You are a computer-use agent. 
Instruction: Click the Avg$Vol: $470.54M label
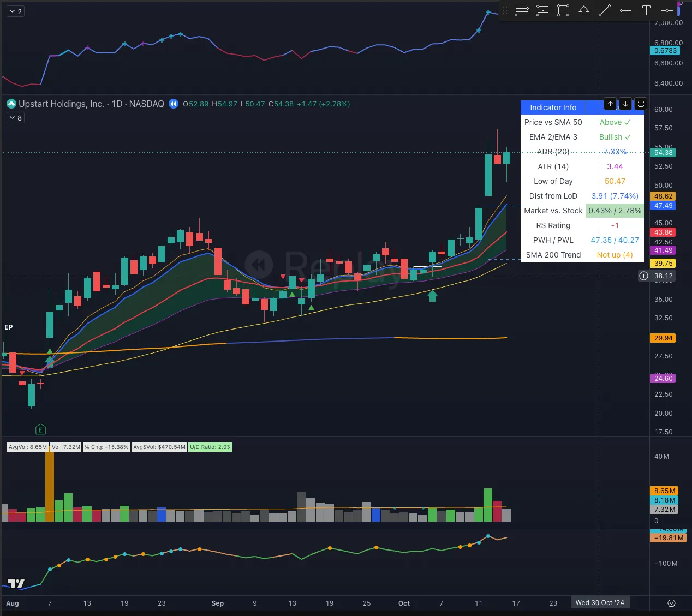tap(159, 447)
